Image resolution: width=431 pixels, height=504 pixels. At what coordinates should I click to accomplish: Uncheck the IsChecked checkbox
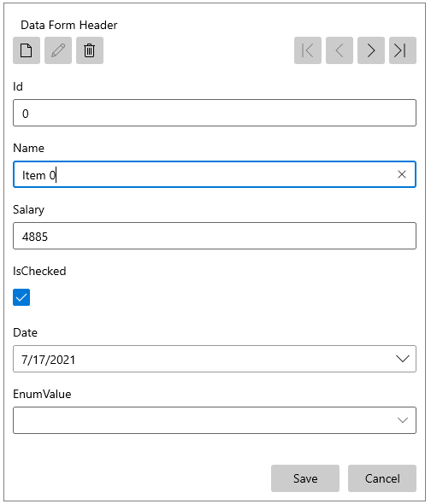[x=21, y=297]
